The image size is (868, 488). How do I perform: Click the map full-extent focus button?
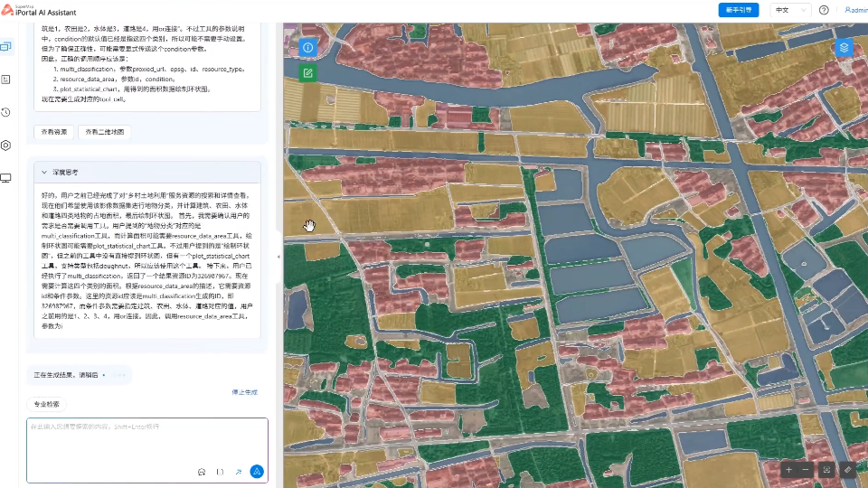826,470
